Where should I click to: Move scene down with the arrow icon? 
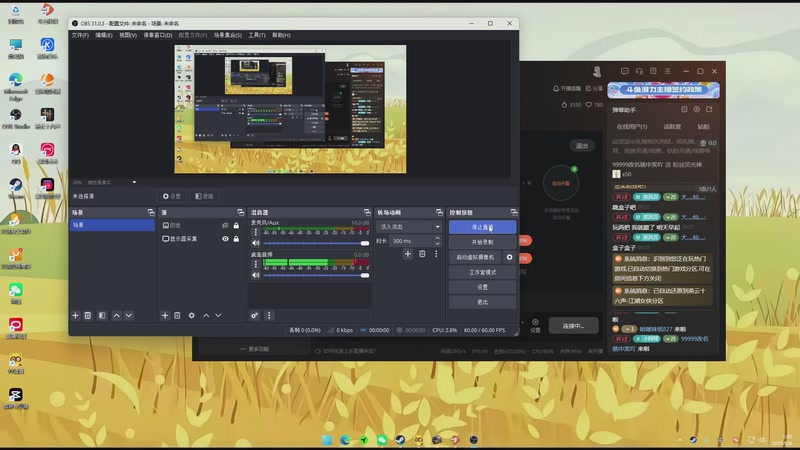[129, 316]
